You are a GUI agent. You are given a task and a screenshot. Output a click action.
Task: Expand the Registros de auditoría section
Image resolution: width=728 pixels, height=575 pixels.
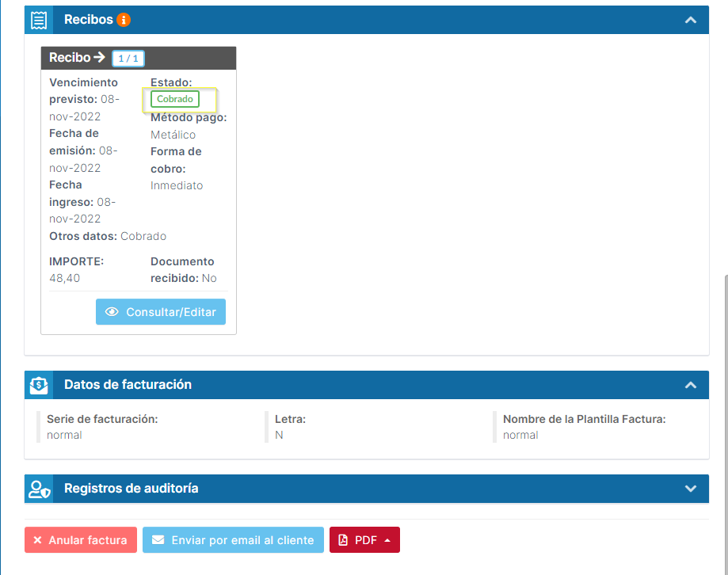[x=691, y=489]
